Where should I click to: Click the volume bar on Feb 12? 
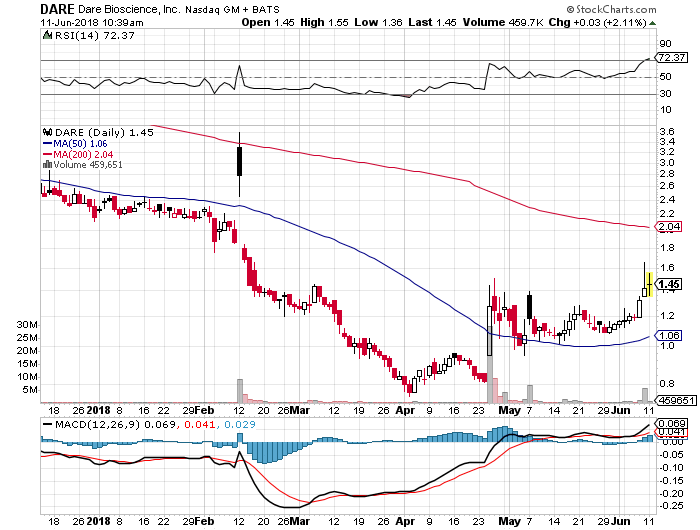click(240, 391)
